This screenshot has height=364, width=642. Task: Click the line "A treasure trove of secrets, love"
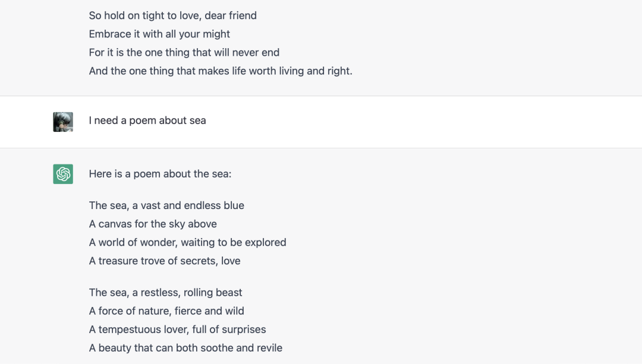pos(165,261)
